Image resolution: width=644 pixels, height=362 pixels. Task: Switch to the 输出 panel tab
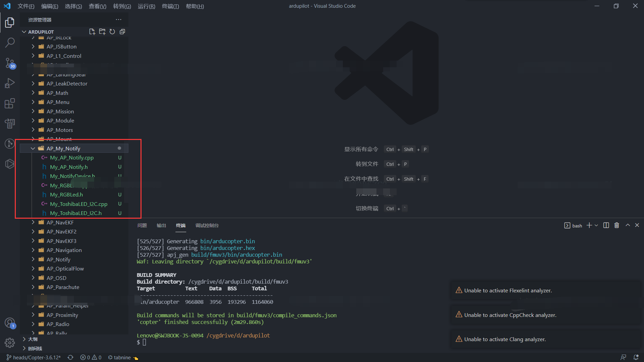click(161, 225)
